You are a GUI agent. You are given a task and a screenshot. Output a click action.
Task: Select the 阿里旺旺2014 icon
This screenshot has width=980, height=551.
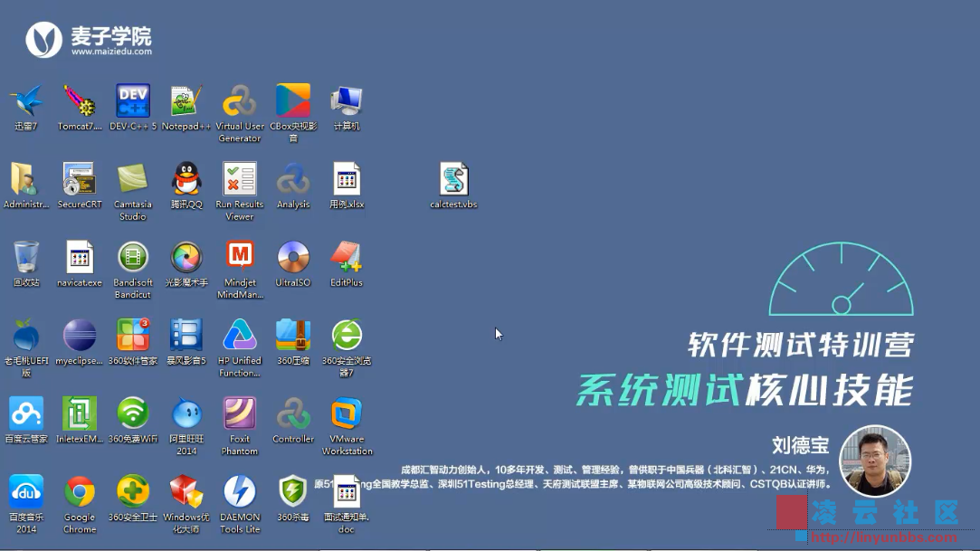coord(186,413)
